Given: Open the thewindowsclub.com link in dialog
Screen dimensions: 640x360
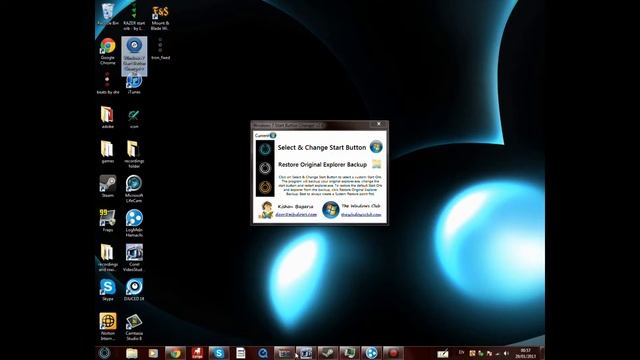Looking at the screenshot, I should (x=361, y=214).
